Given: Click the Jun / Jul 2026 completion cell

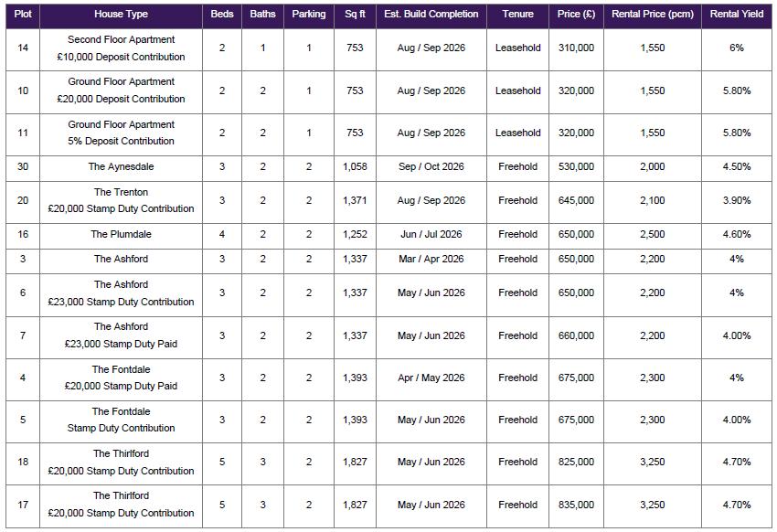Looking at the screenshot, I should coord(431,234).
